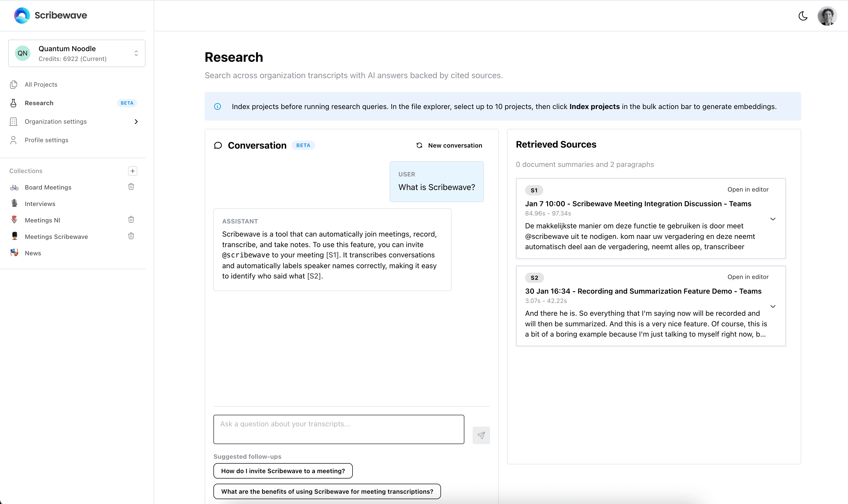Open the S2 source badge
The width and height of the screenshot is (848, 504).
pyautogui.click(x=534, y=277)
